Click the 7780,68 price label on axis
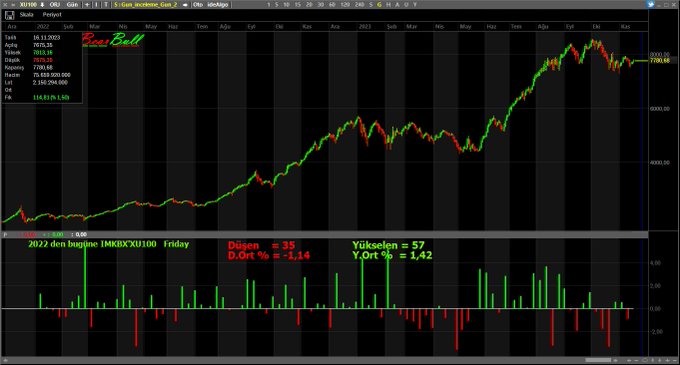 pos(660,61)
